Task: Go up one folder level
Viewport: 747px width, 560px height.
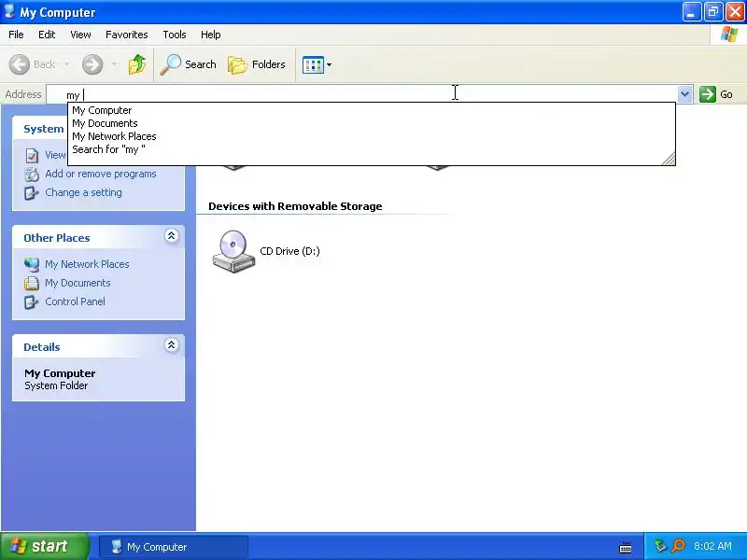Action: [137, 64]
